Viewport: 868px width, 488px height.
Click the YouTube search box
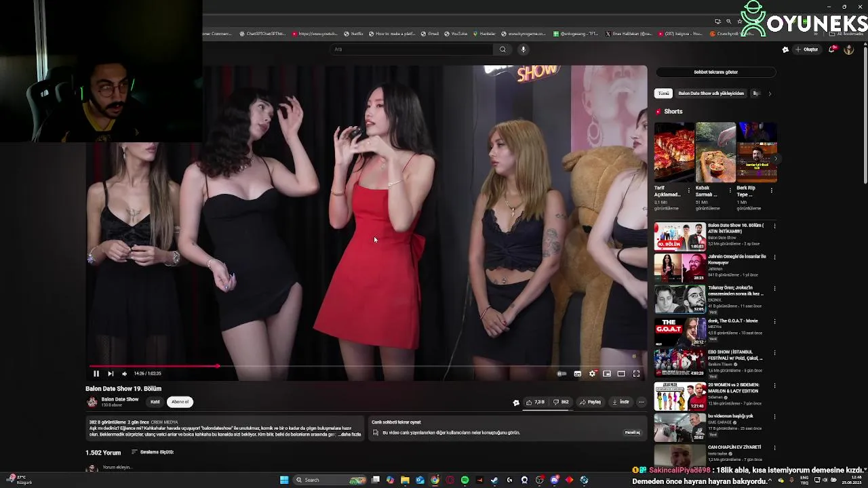pos(412,49)
